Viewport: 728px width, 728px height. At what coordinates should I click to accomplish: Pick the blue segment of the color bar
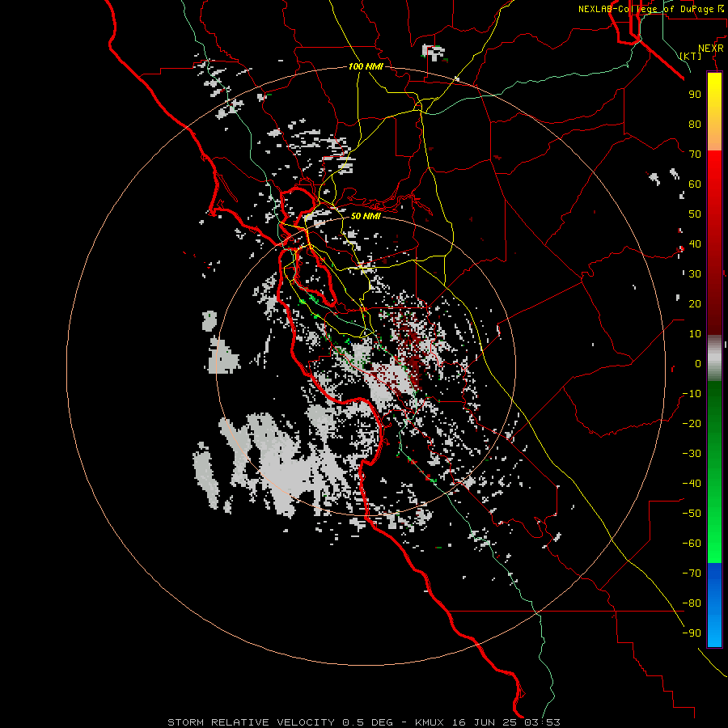tap(714, 604)
